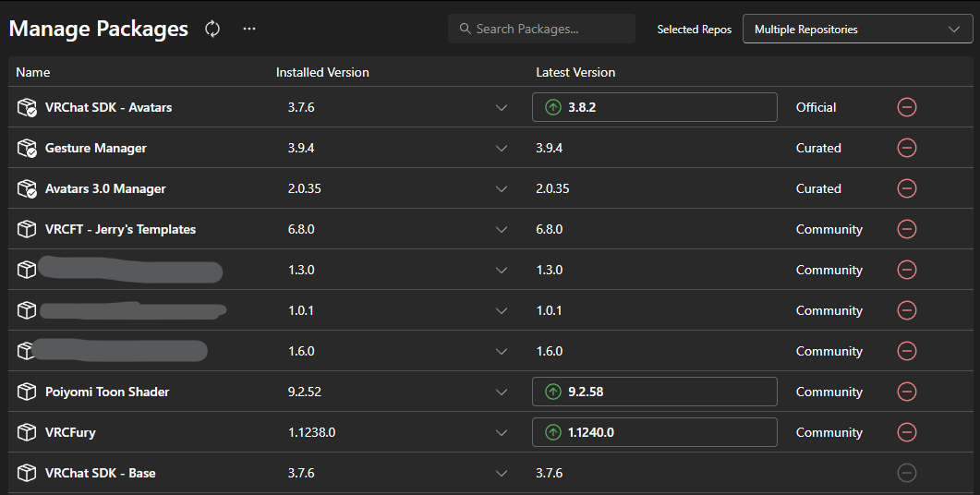Open the Multiple Repositories dropdown
This screenshot has width=980, height=495.
[x=856, y=30]
